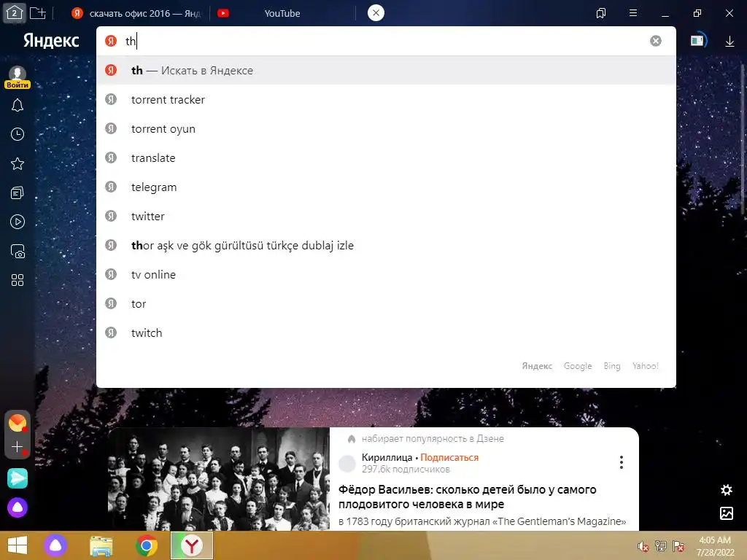This screenshot has width=747, height=560.
Task: Search with Яндекс engine link
Action: 537,366
